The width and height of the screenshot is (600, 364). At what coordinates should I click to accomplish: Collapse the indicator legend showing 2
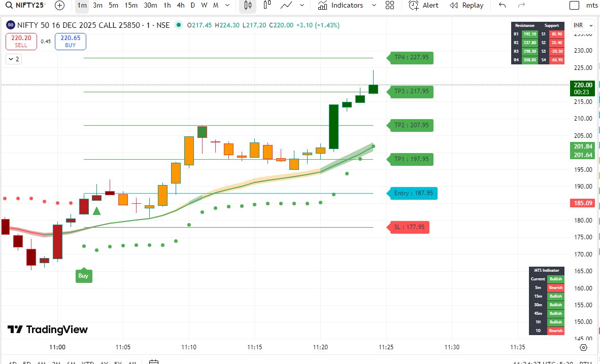13,59
